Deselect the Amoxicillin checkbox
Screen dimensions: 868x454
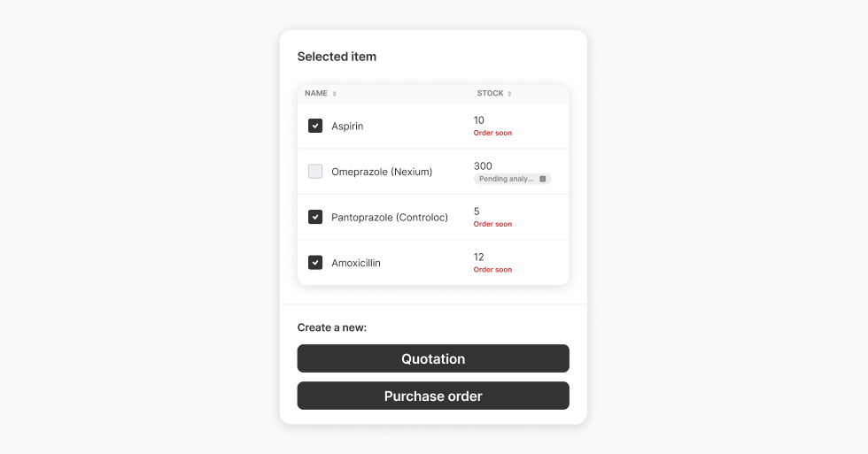click(x=315, y=263)
